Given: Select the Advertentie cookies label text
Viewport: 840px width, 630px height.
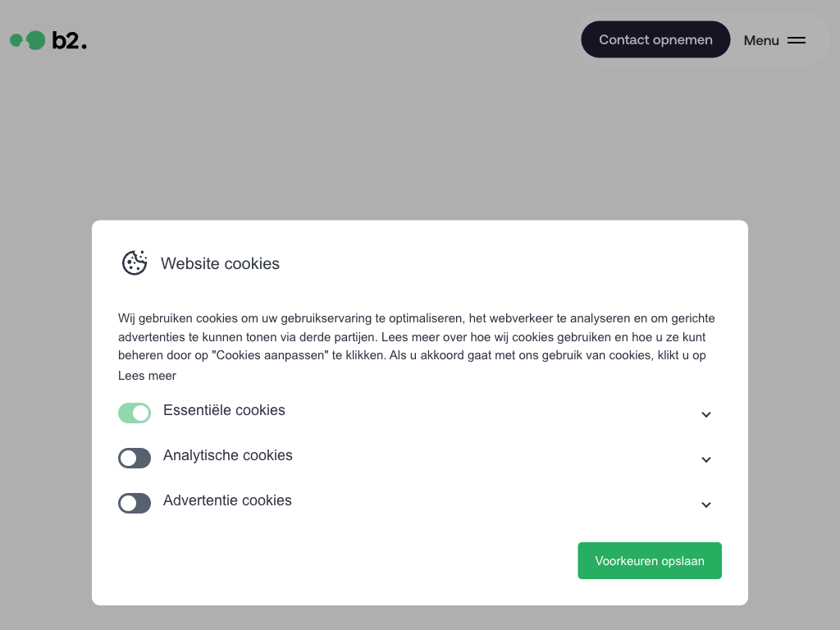Looking at the screenshot, I should tap(227, 500).
